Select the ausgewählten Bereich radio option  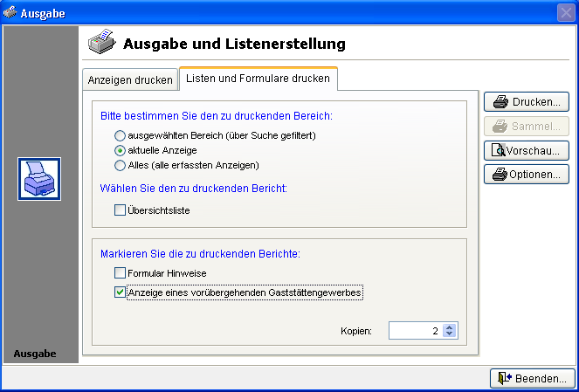pyautogui.click(x=121, y=136)
